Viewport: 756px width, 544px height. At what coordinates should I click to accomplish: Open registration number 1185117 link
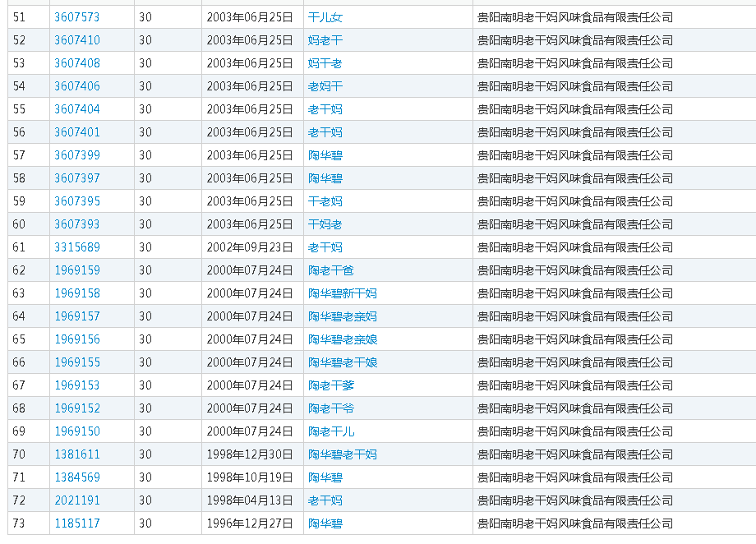77,523
